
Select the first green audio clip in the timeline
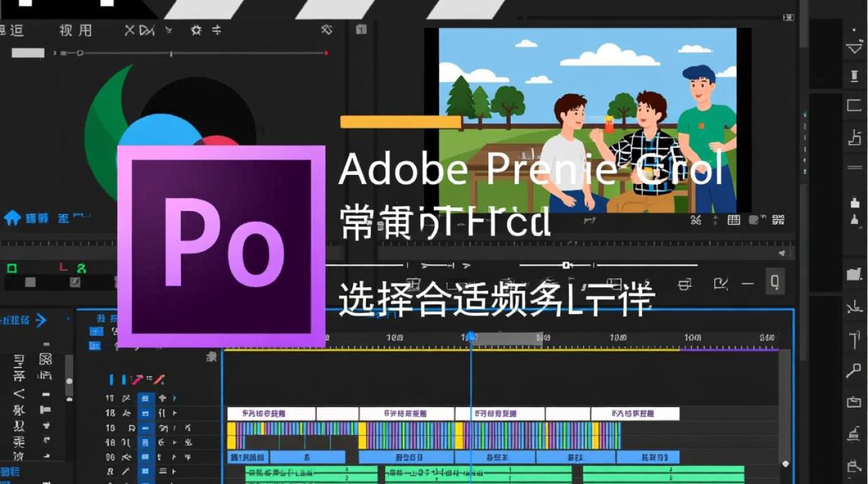(x=311, y=474)
